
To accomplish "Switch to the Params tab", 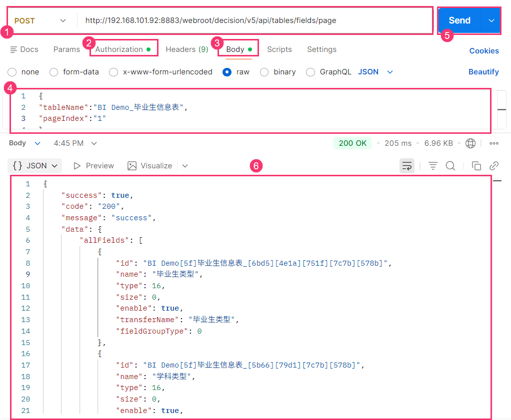I will [66, 49].
